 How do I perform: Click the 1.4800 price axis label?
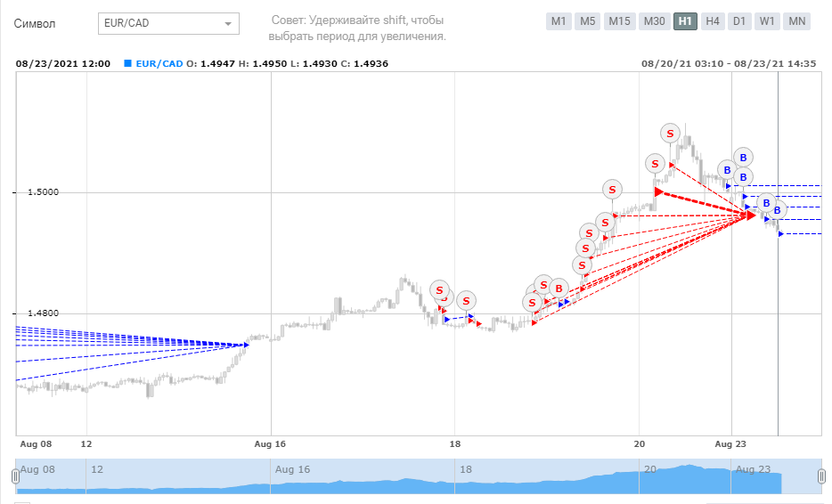(43, 313)
